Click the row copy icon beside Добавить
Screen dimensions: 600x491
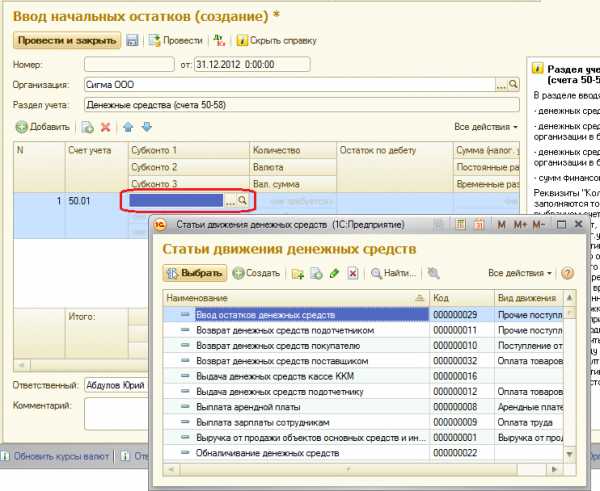(x=88, y=127)
